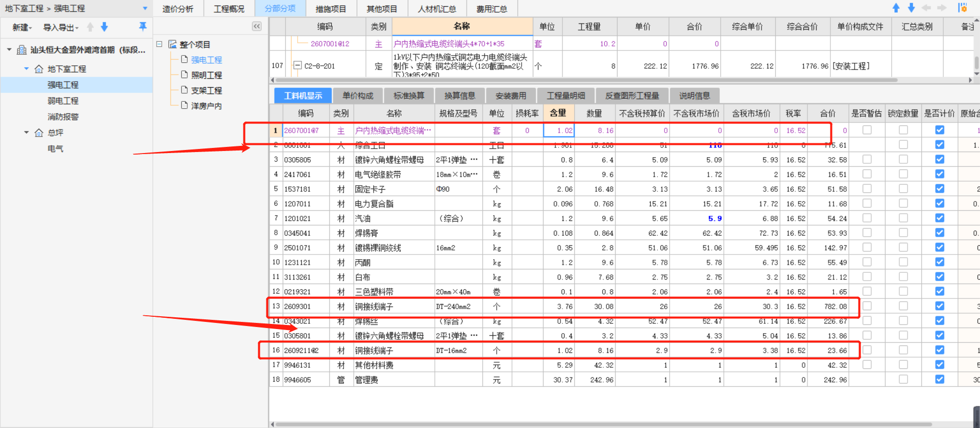Collapse the 地下室工程 tree node
Viewport: 980px width, 428px height.
pos(27,69)
